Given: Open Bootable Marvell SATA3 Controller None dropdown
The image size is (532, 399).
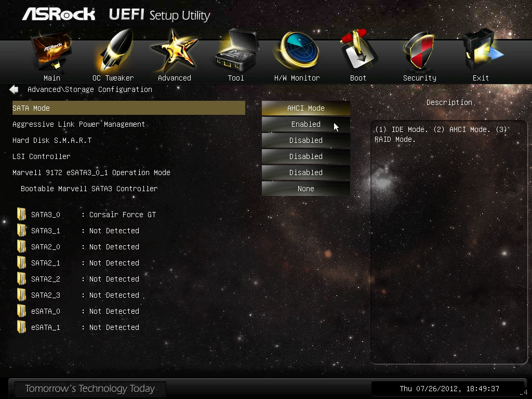Looking at the screenshot, I should [305, 189].
